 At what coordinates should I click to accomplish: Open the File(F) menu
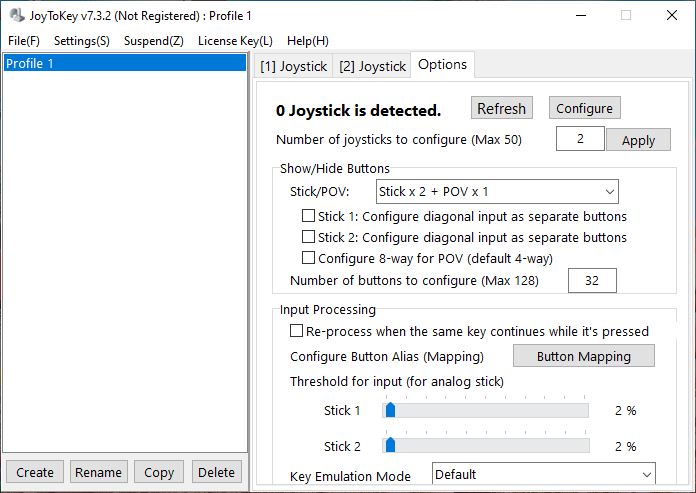coord(24,41)
